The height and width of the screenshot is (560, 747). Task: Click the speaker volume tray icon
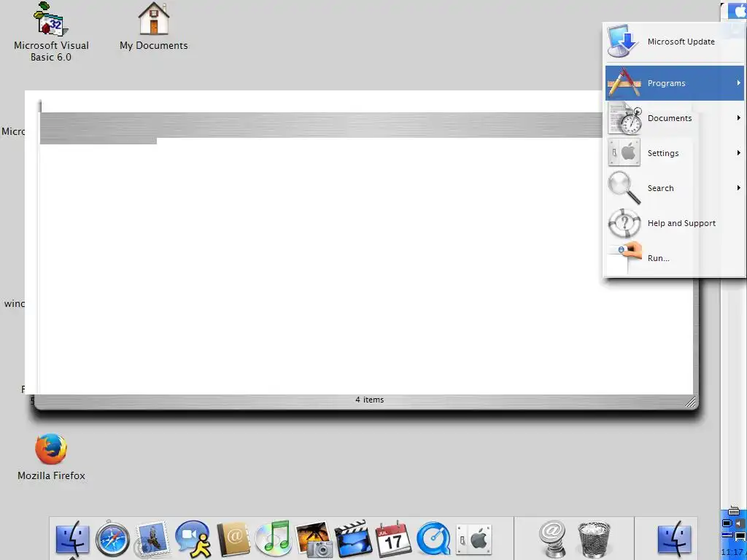tap(740, 524)
